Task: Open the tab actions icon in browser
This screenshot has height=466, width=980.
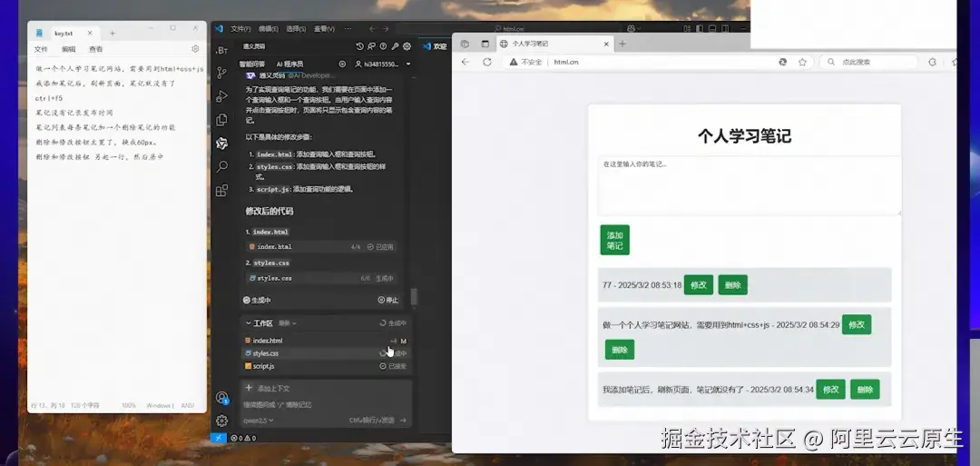Action: [x=485, y=44]
